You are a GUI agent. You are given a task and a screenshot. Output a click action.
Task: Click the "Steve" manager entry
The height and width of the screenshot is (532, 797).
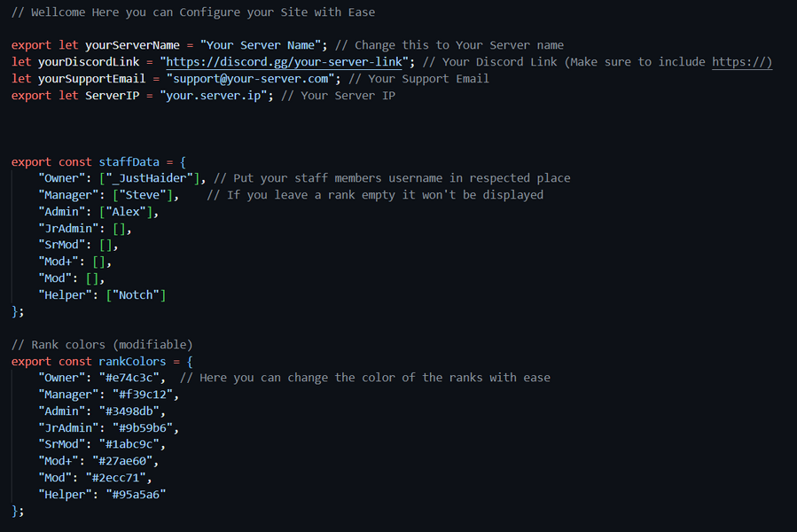pos(143,195)
